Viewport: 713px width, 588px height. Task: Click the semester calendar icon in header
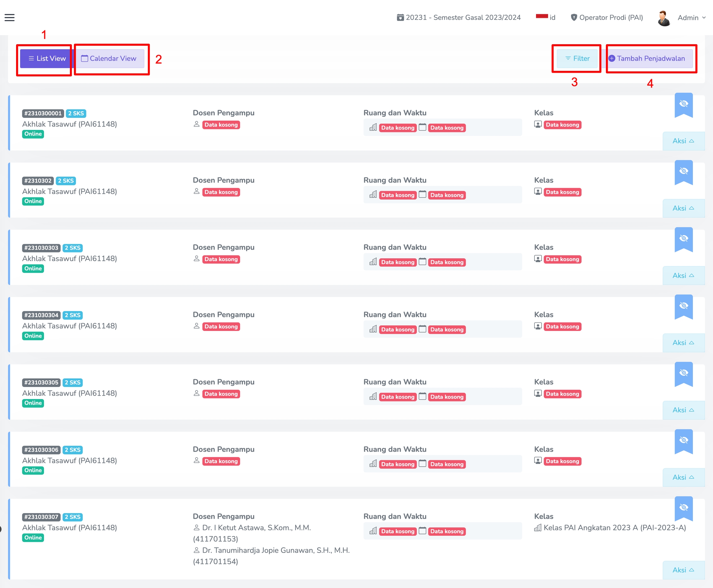click(x=400, y=18)
